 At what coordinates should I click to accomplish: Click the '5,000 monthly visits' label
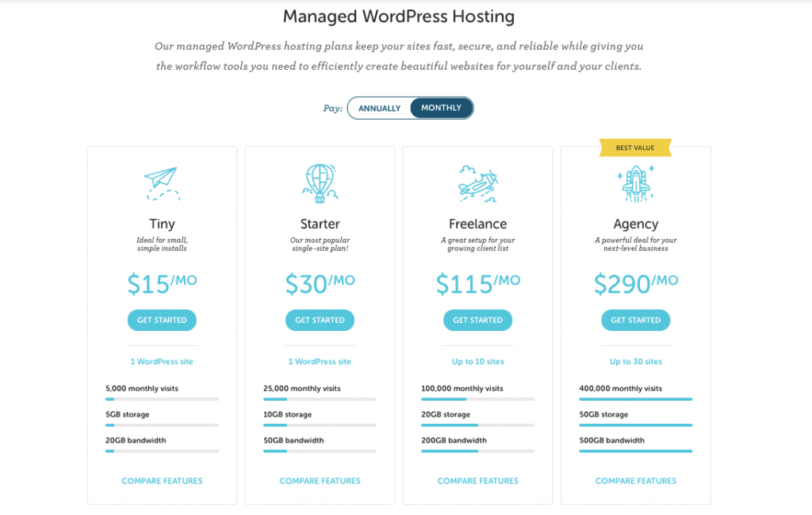[x=142, y=389]
